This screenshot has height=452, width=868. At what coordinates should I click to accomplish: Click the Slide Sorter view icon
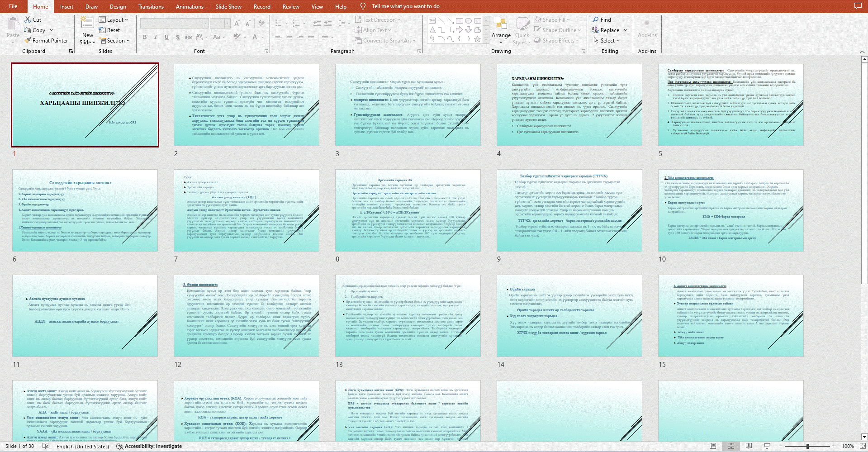(x=731, y=446)
